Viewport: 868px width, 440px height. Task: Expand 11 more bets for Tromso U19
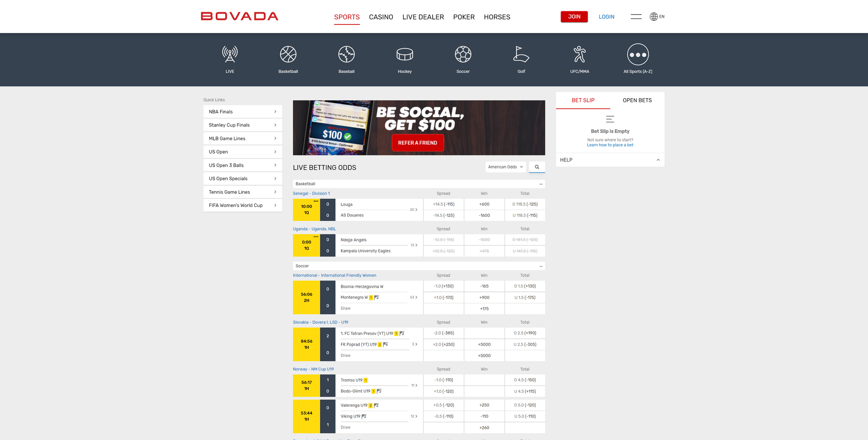click(x=414, y=385)
